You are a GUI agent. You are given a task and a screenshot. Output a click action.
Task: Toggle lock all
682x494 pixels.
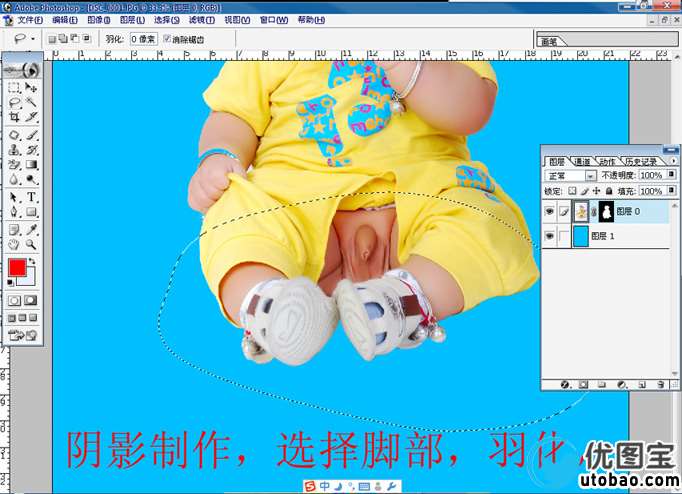point(609,191)
